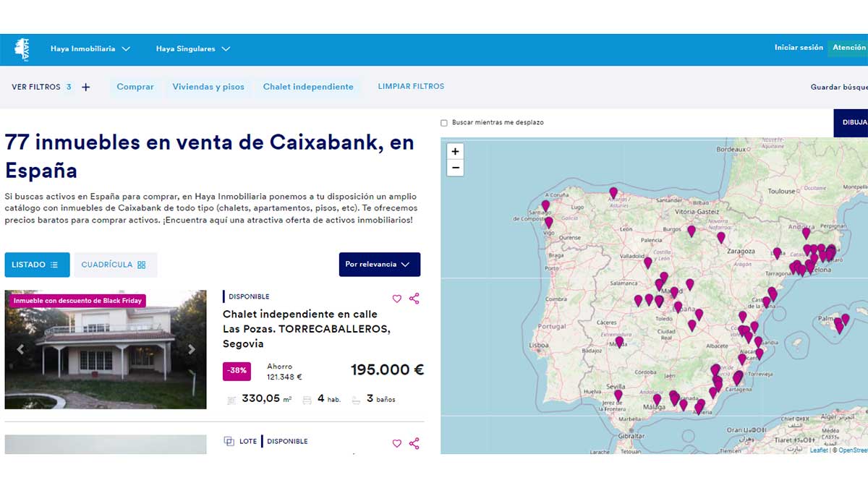
Task: Show next photo of the chalet
Action: 192,349
